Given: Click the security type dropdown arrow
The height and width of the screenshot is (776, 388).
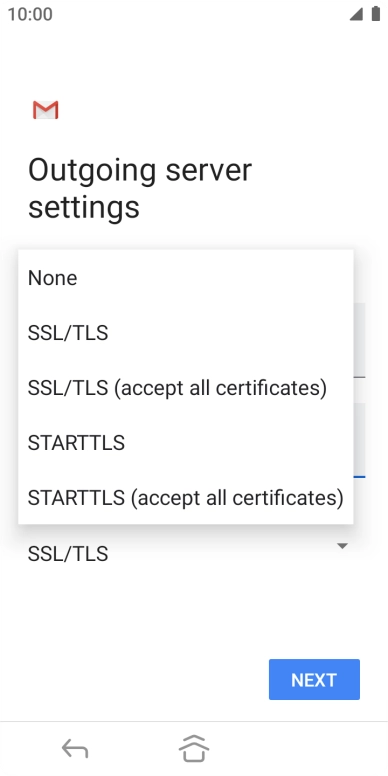Looking at the screenshot, I should [341, 546].
